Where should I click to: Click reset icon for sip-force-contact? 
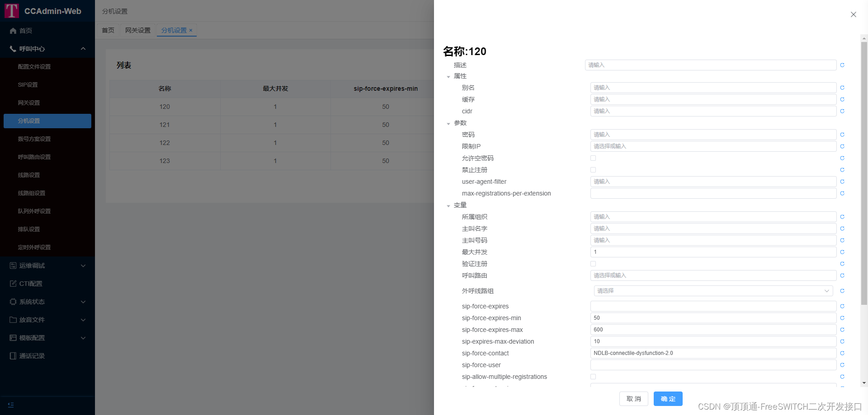pyautogui.click(x=842, y=353)
